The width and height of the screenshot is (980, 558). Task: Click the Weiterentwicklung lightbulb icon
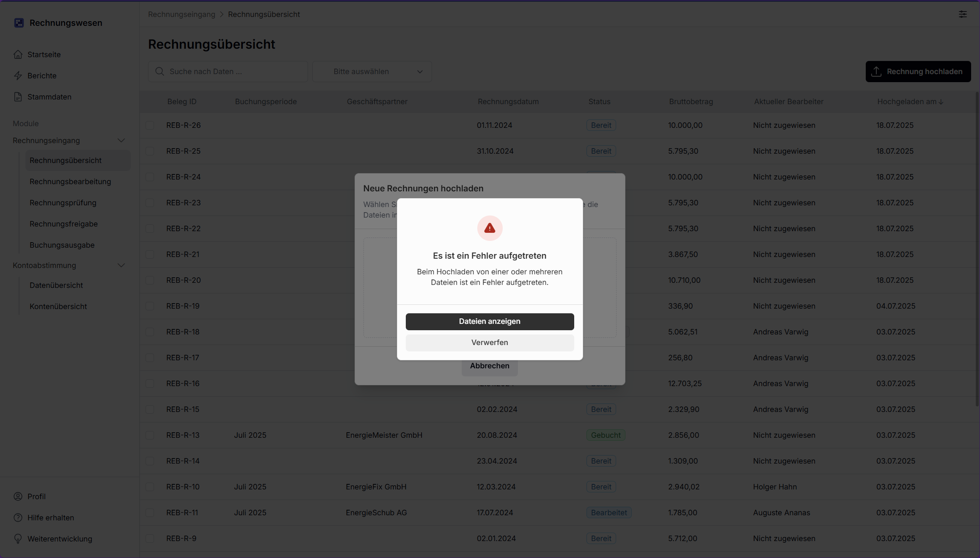(x=18, y=539)
